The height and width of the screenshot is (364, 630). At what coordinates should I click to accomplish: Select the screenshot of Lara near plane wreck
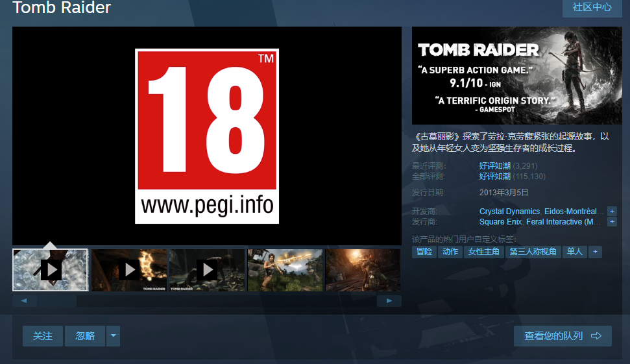click(285, 269)
